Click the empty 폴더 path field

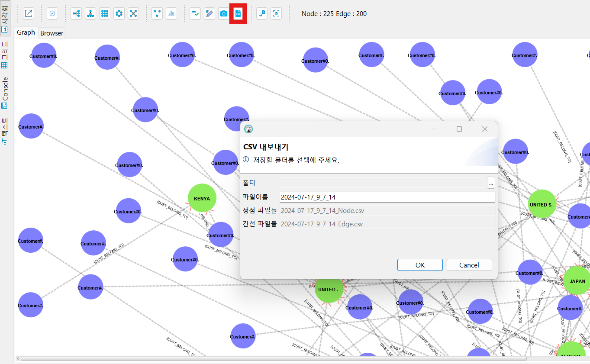click(x=382, y=183)
